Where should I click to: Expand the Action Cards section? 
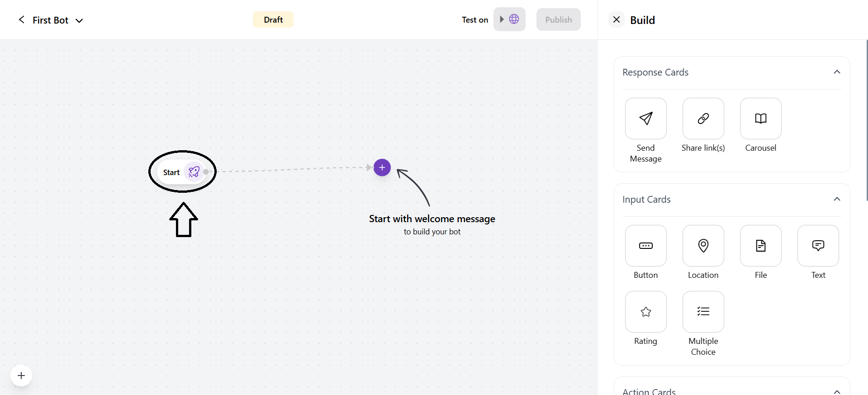pyautogui.click(x=837, y=391)
